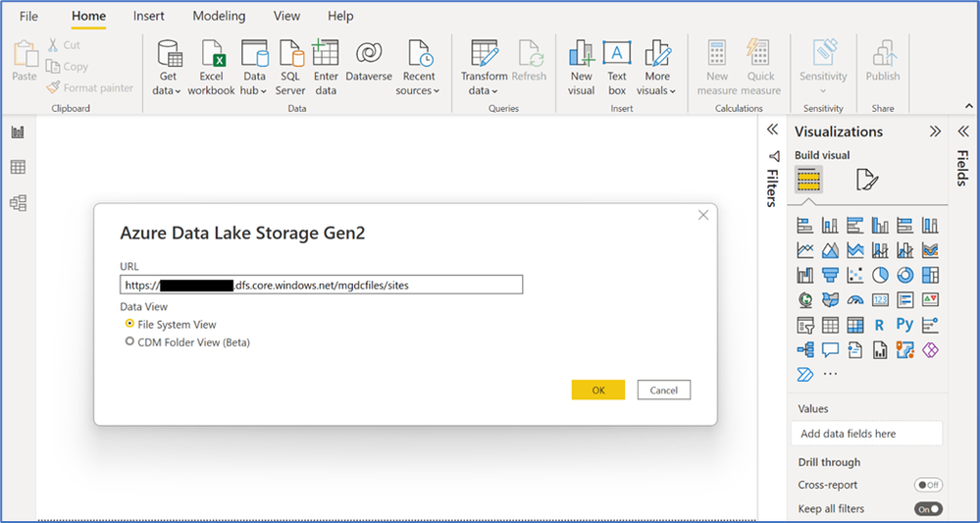
Task: Click the Fields pane vertical label
Action: pyautogui.click(x=963, y=168)
